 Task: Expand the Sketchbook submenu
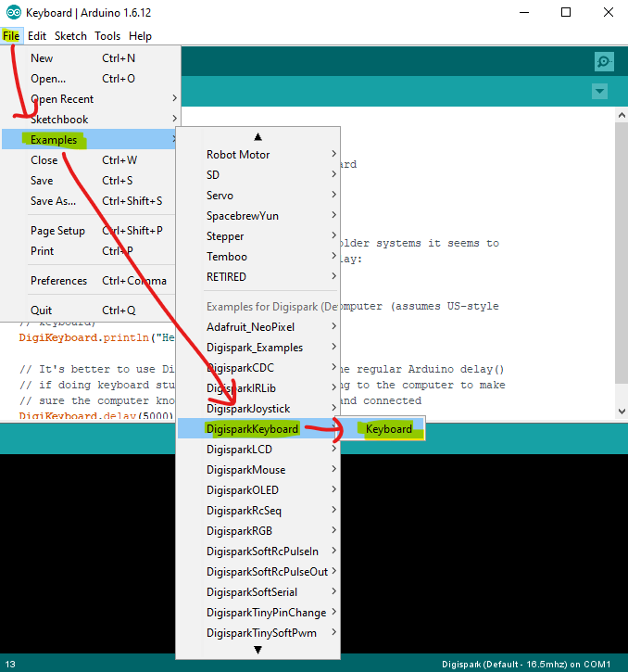pos(90,120)
